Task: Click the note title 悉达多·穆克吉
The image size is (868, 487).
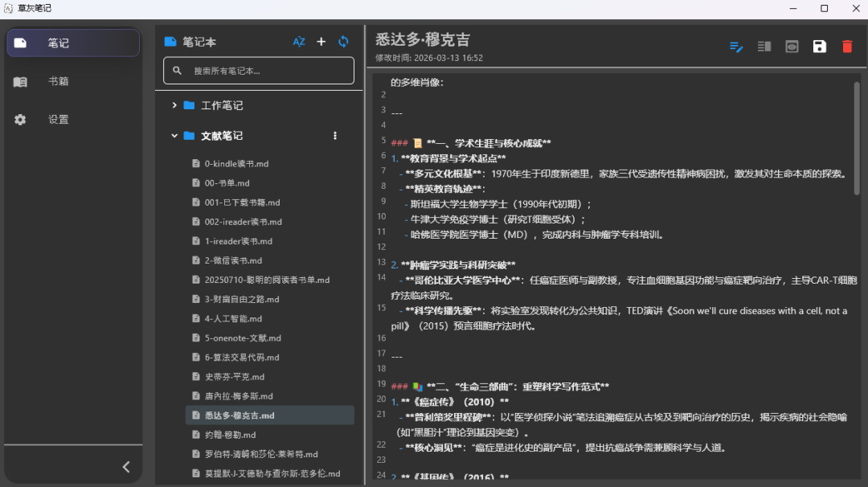Action: tap(423, 39)
